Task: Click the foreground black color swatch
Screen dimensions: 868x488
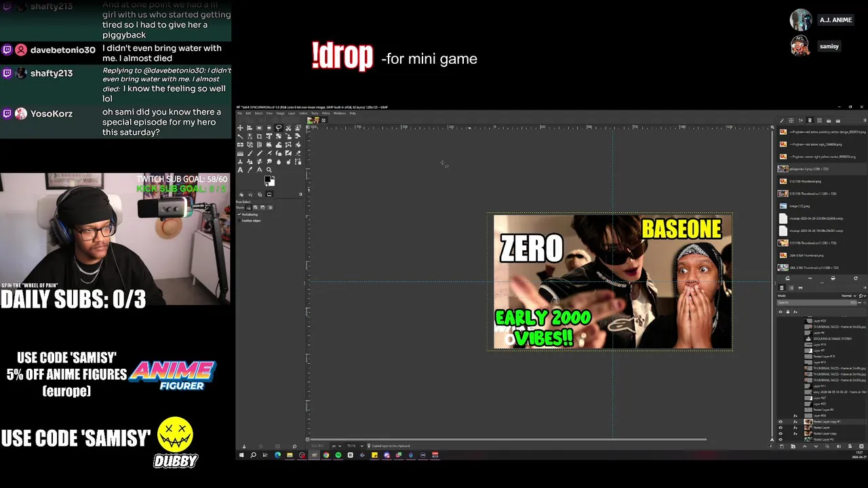Action: pos(267,179)
